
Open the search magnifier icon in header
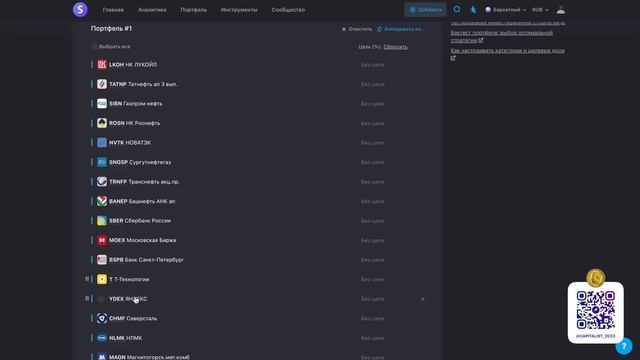click(457, 9)
